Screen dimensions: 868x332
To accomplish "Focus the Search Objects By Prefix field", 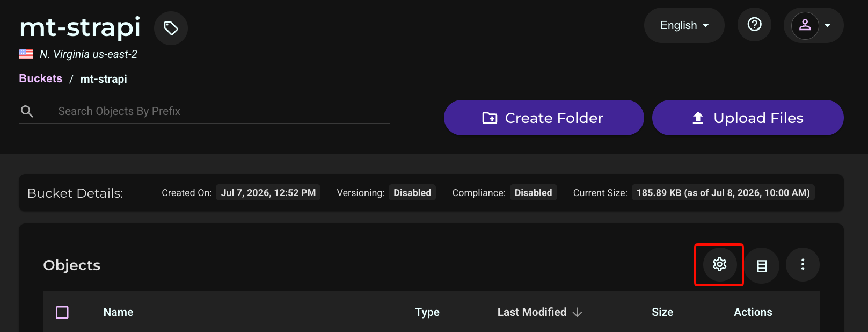I will click(x=224, y=111).
